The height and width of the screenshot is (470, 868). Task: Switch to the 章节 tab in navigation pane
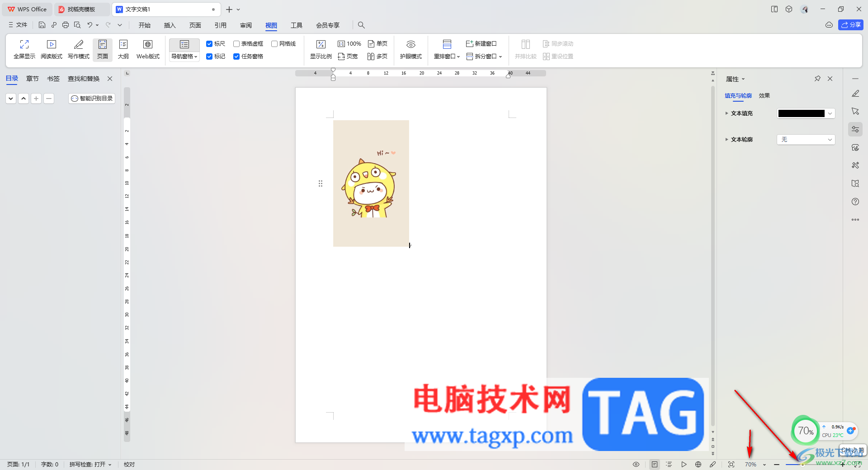click(x=33, y=79)
